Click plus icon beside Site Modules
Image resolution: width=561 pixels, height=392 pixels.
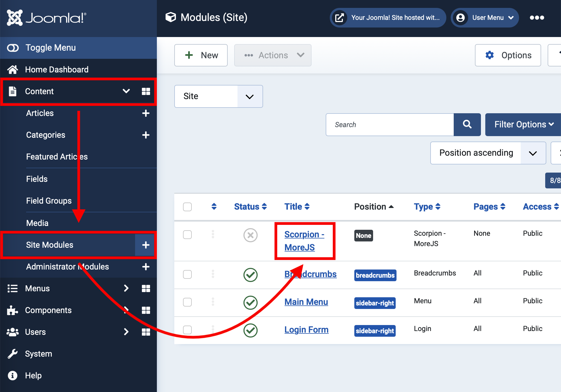coord(145,245)
